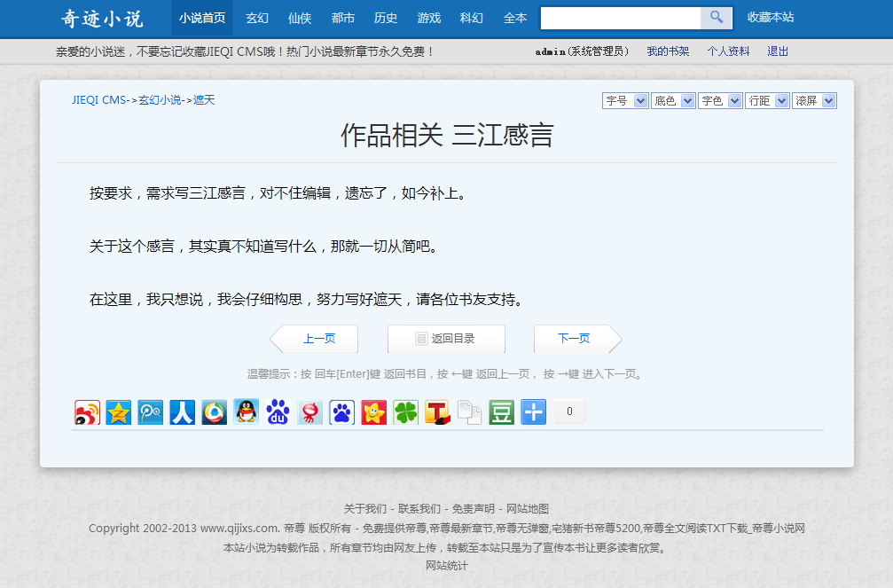
Task: Click the copy link pages icon
Action: point(469,412)
